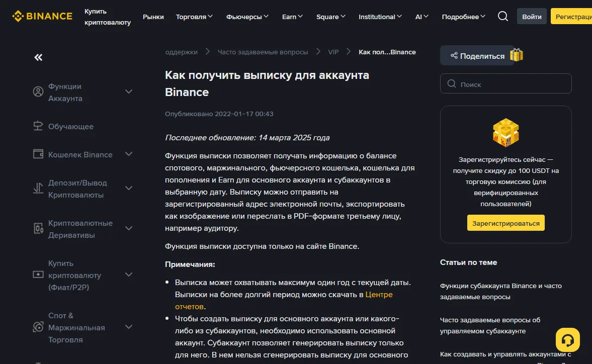
Task: Go to Часто задаваемые вопросы breadcrumb
Action: click(263, 52)
